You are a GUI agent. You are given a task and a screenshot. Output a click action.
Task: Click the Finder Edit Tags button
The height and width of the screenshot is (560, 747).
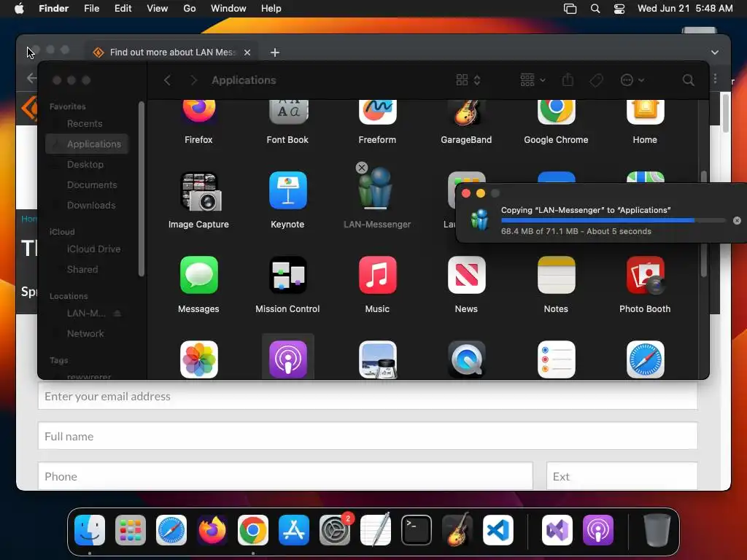(597, 80)
